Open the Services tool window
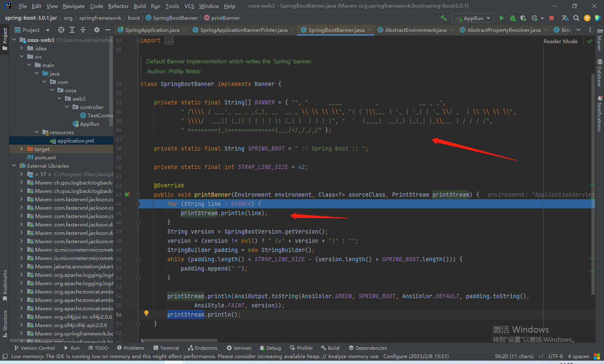 tap(239, 348)
